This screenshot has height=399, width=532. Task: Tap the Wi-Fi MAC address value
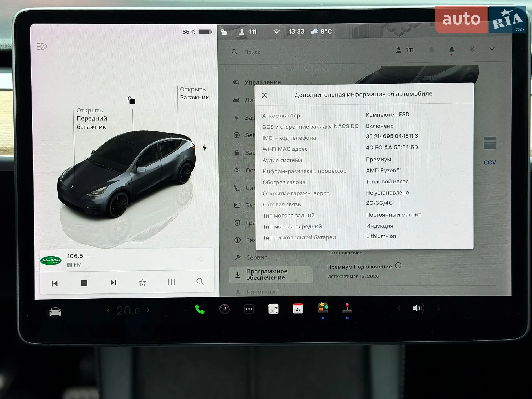[392, 147]
